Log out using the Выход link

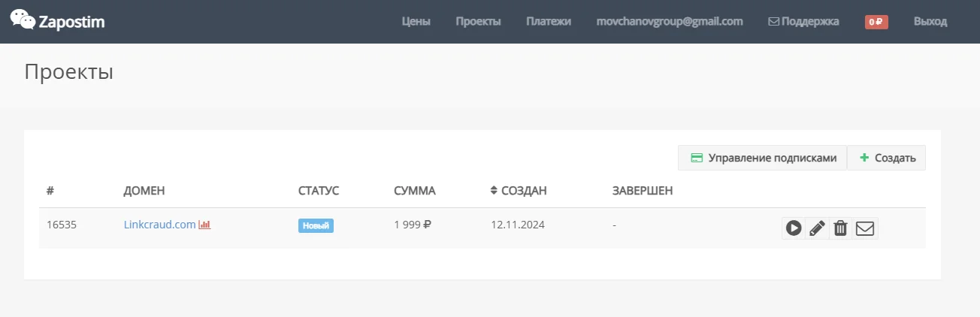(x=930, y=22)
